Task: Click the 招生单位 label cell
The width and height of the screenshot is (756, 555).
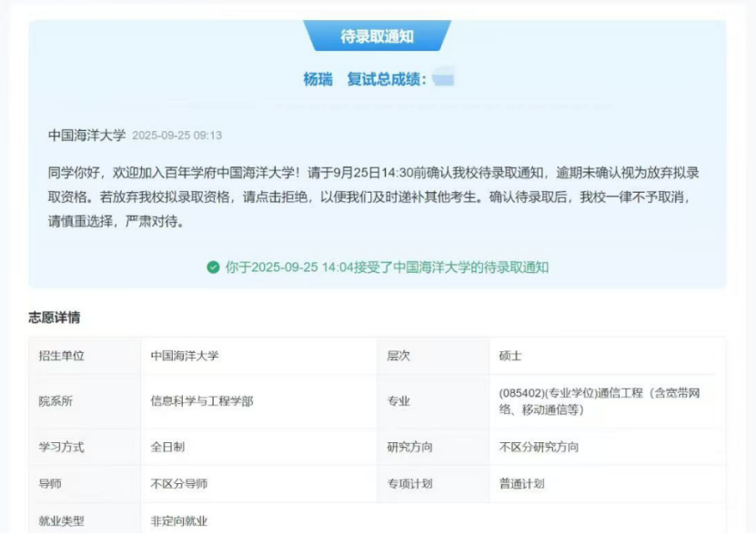Action: click(85, 356)
